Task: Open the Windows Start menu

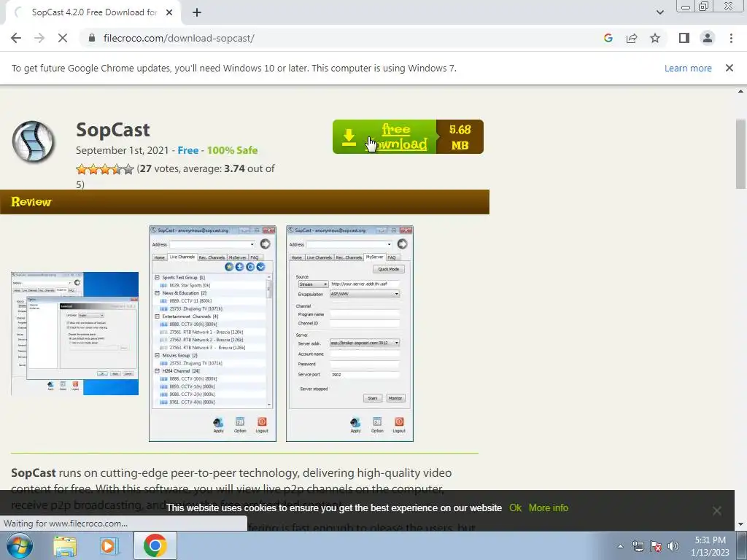Action: [20, 545]
